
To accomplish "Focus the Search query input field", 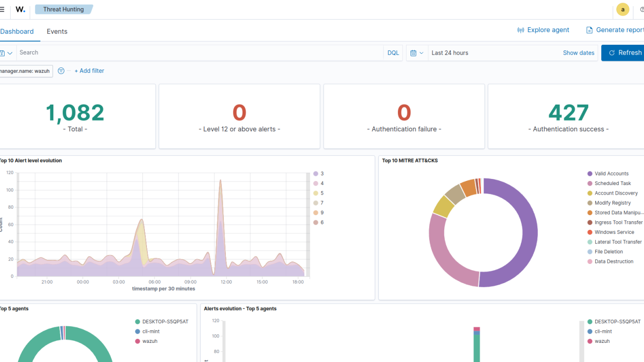I will tap(200, 53).
